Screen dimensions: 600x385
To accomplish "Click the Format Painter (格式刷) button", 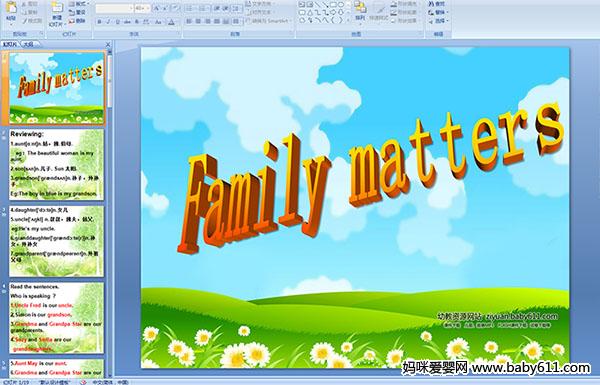I will 33,21.
